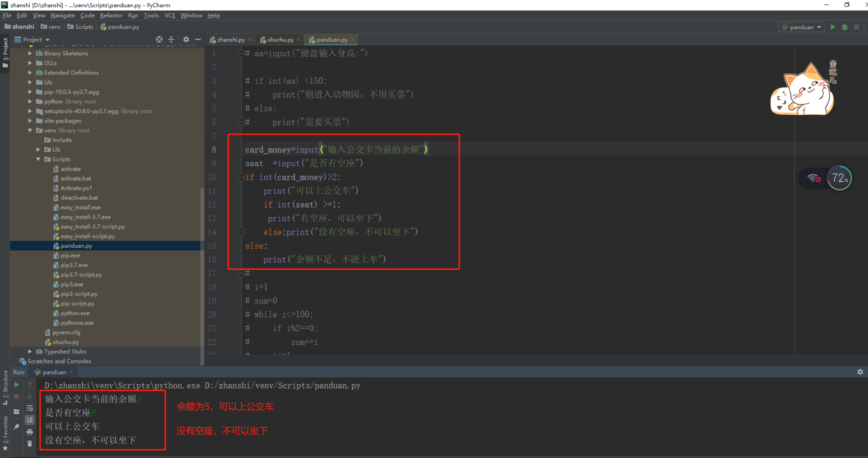
Task: Toggle pin tab in Run panel
Action: 16,426
